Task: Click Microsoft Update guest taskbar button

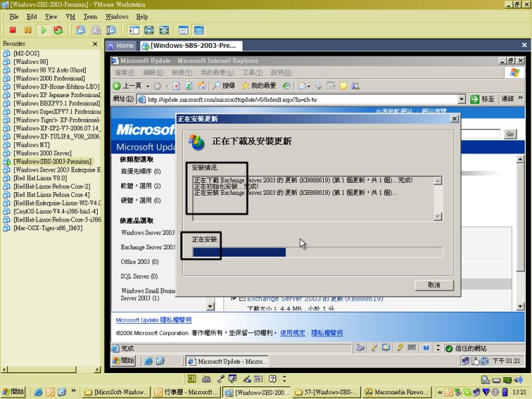Action: pos(227,361)
